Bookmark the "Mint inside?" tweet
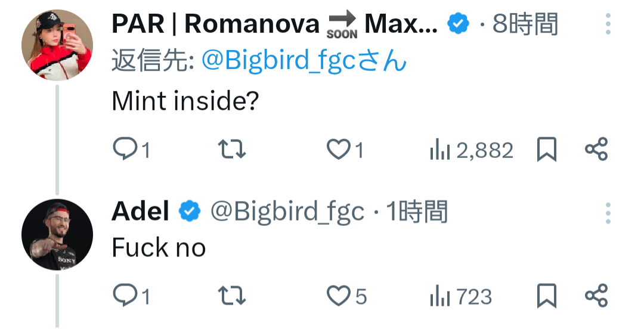 [546, 150]
